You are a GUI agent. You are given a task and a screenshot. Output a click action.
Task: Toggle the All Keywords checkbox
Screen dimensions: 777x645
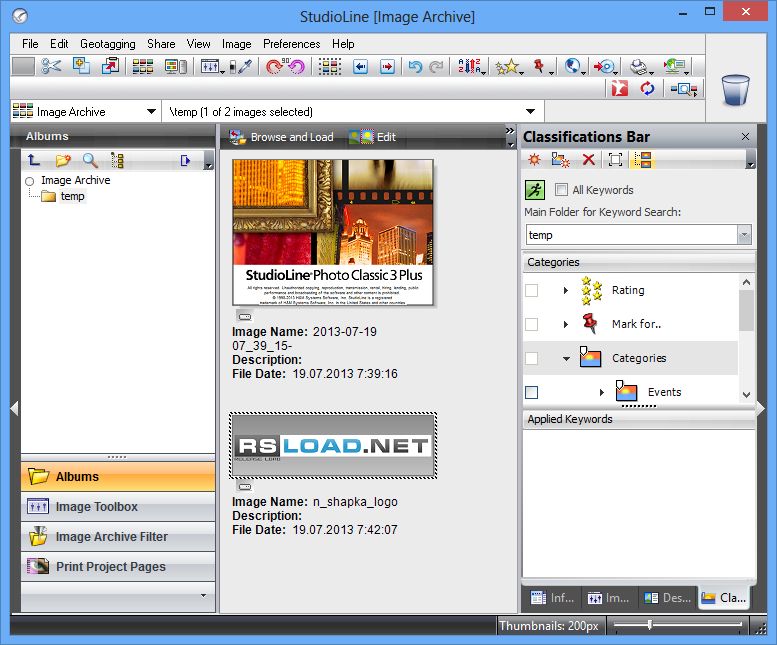[x=561, y=189]
